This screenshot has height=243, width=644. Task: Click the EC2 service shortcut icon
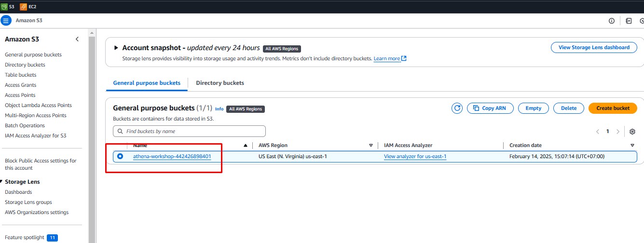click(x=23, y=7)
